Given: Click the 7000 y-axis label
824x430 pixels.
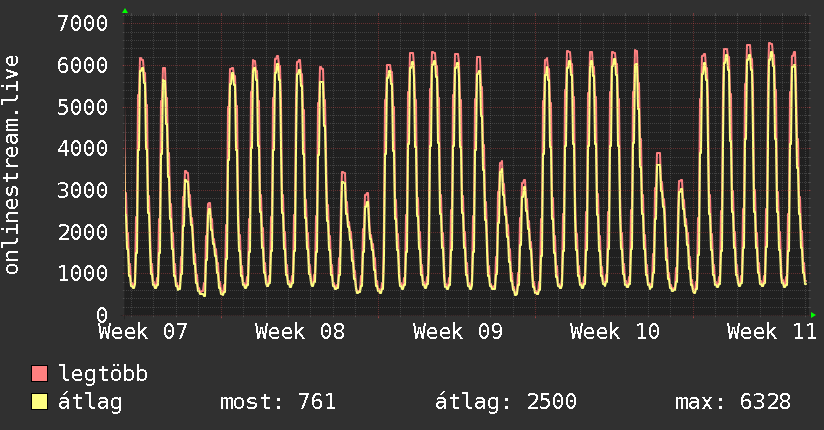Looking at the screenshot, I should click(83, 24).
